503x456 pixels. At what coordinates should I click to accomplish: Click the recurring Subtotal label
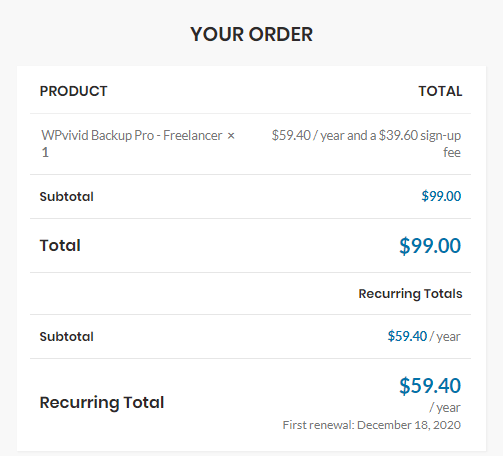(67, 337)
